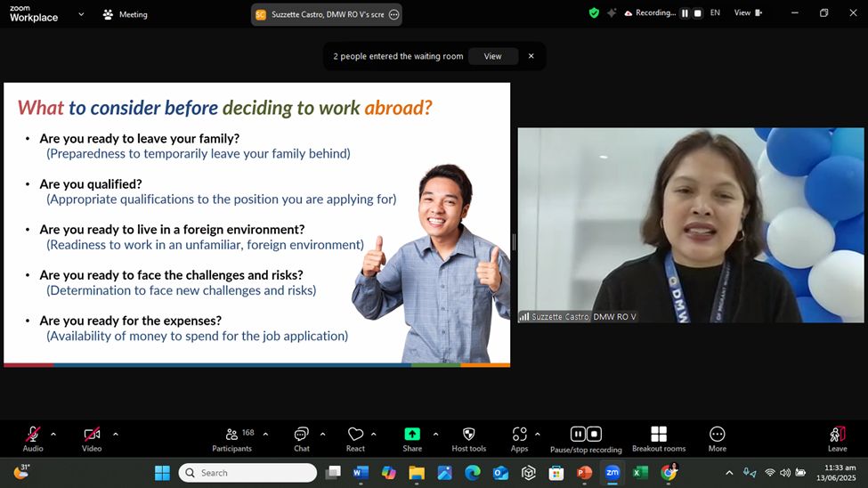Screen dimensions: 868x488
Task: Click the Windows taskbar Search box
Action: coord(247,473)
